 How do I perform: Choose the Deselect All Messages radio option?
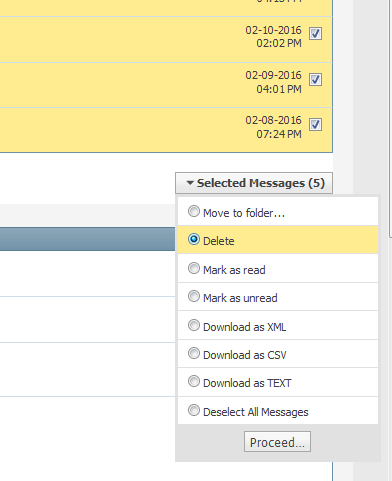[194, 410]
